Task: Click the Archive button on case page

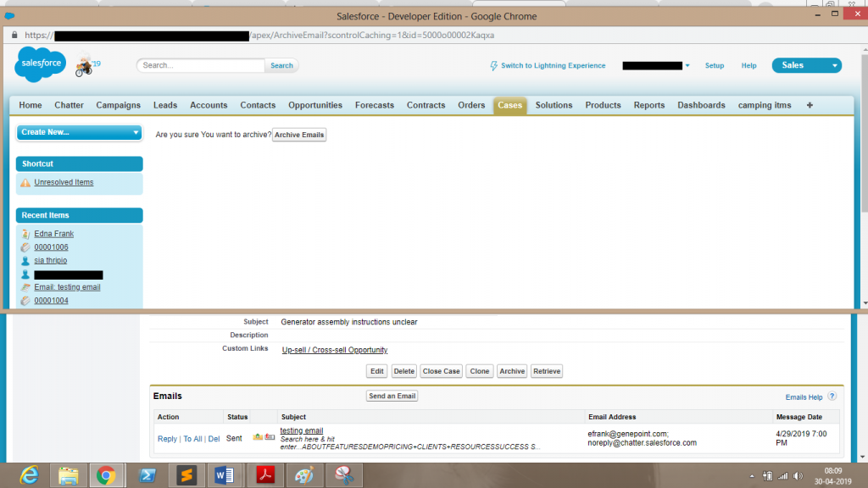Action: (512, 371)
